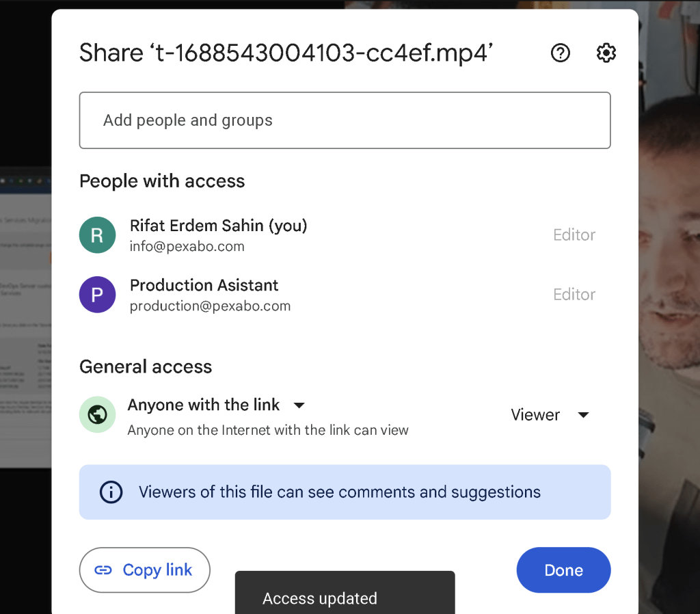
Task: Click the email production@pexabo.com
Action: coord(211,306)
